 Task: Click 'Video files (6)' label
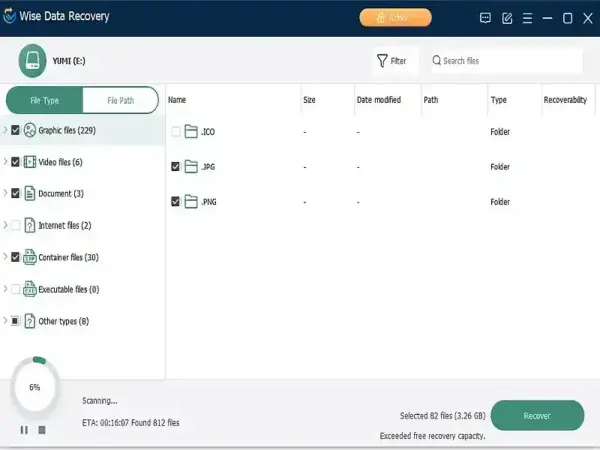pos(60,162)
